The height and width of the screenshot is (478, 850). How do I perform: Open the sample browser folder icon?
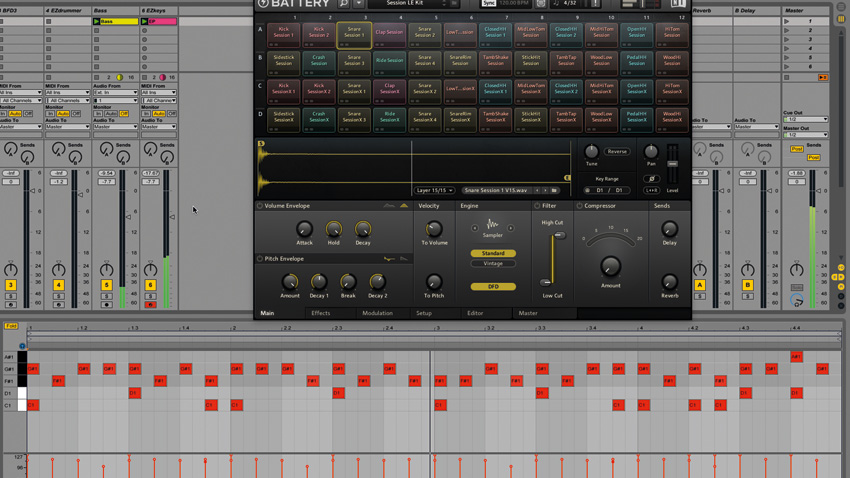click(554, 190)
